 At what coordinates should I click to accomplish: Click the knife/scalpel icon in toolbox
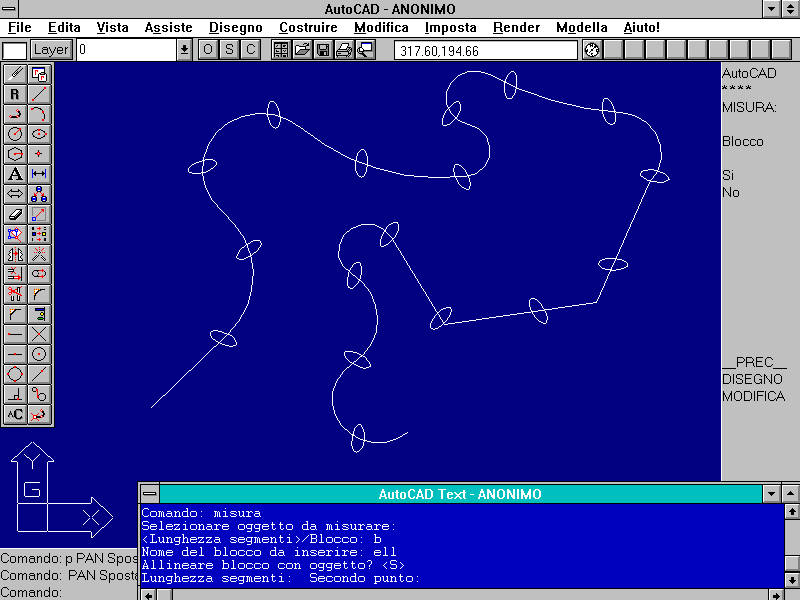(x=15, y=74)
